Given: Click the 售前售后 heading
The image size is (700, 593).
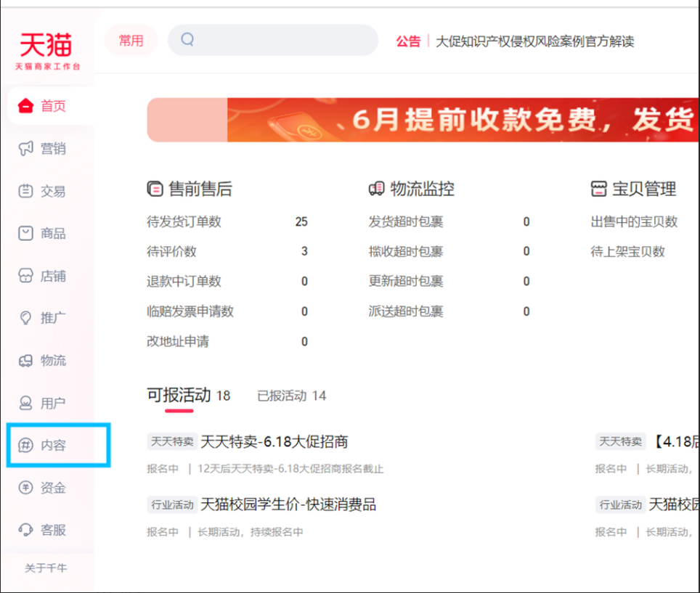Looking at the screenshot, I should pos(200,189).
